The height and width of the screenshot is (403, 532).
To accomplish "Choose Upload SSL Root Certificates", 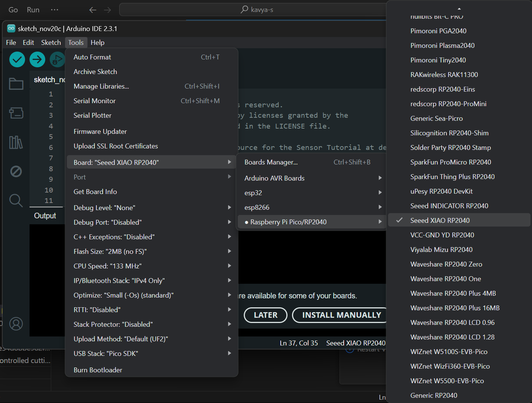I will point(151,146).
